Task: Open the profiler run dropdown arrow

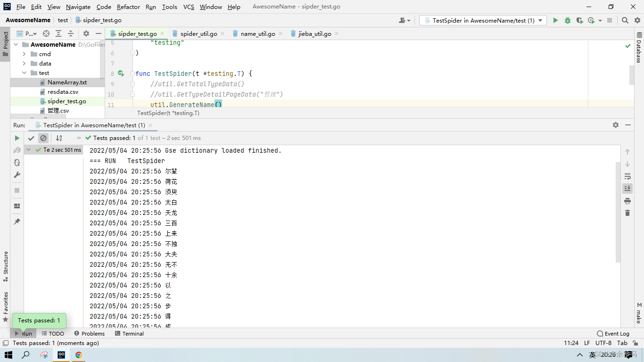Action: coord(600,20)
